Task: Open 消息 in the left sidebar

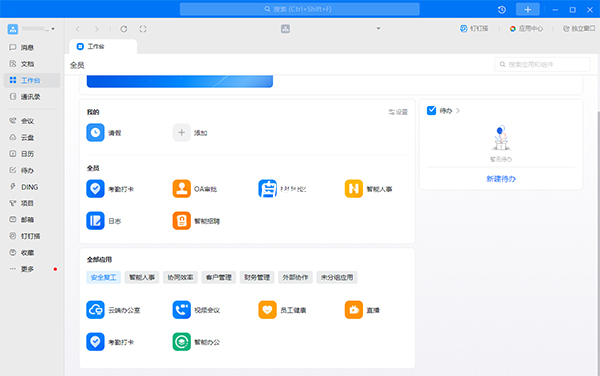Action: (27, 47)
